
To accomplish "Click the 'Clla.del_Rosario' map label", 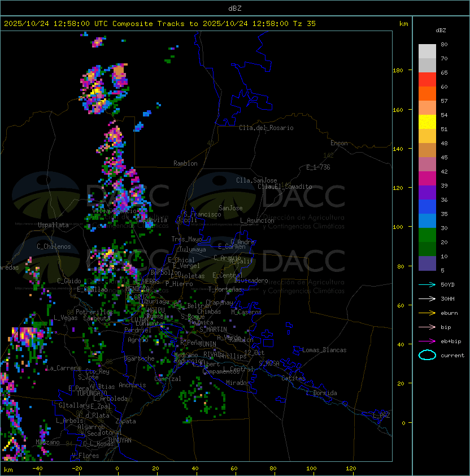I will (x=266, y=128).
